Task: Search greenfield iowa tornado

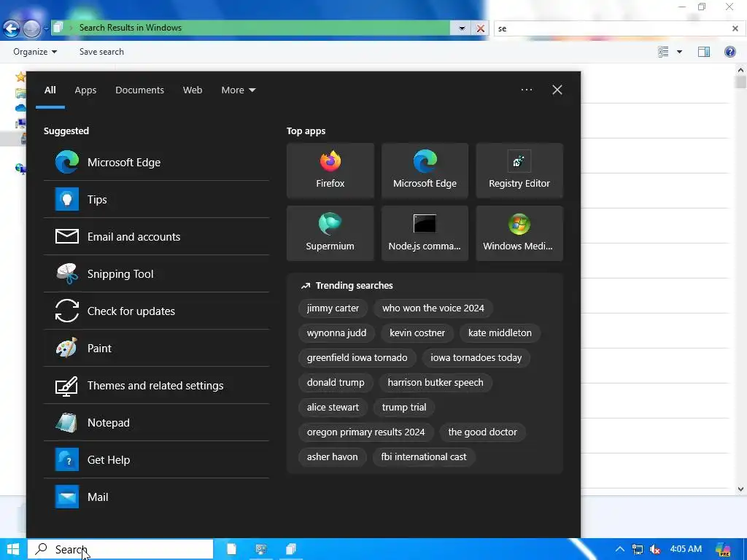Action: click(357, 357)
